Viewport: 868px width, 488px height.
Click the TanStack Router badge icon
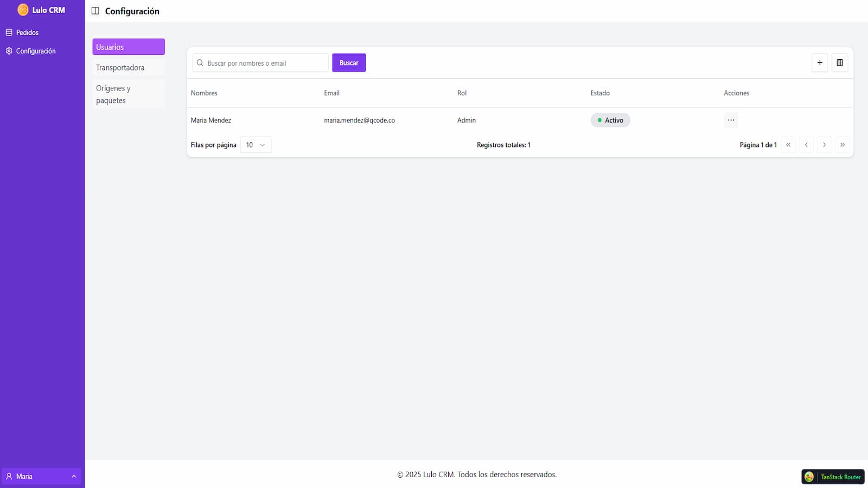810,477
